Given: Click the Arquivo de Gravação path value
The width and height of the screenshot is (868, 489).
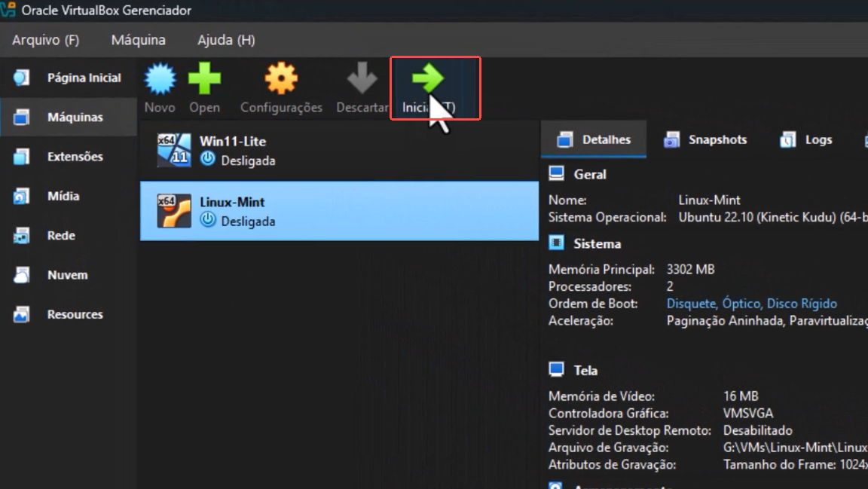Looking at the screenshot, I should coord(796,448).
